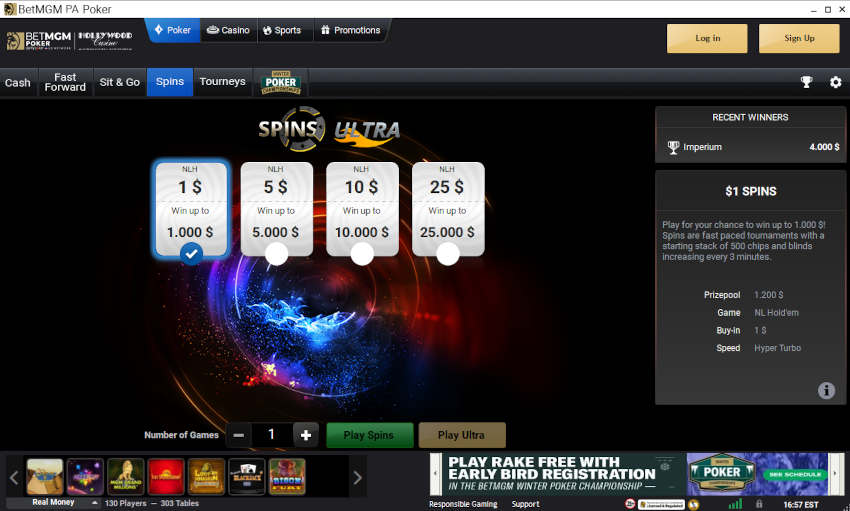850x511 pixels.
Task: Click the 16:57 EST clock
Action: point(801,504)
